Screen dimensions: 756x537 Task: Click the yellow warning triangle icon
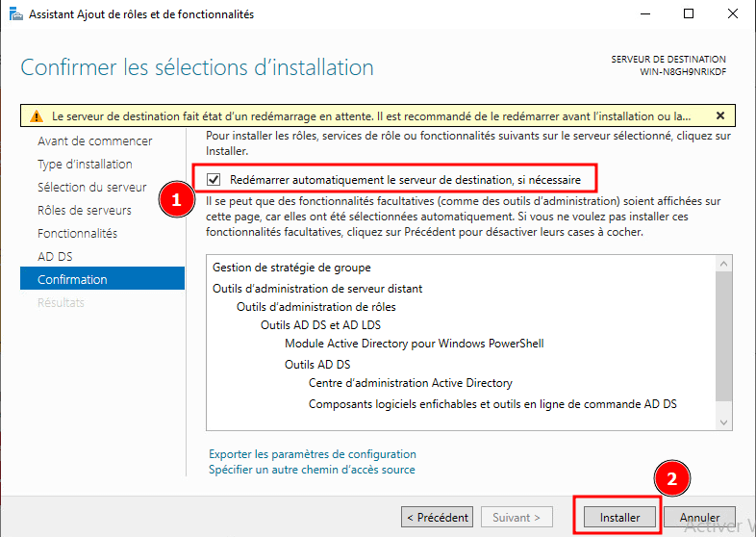click(x=36, y=116)
